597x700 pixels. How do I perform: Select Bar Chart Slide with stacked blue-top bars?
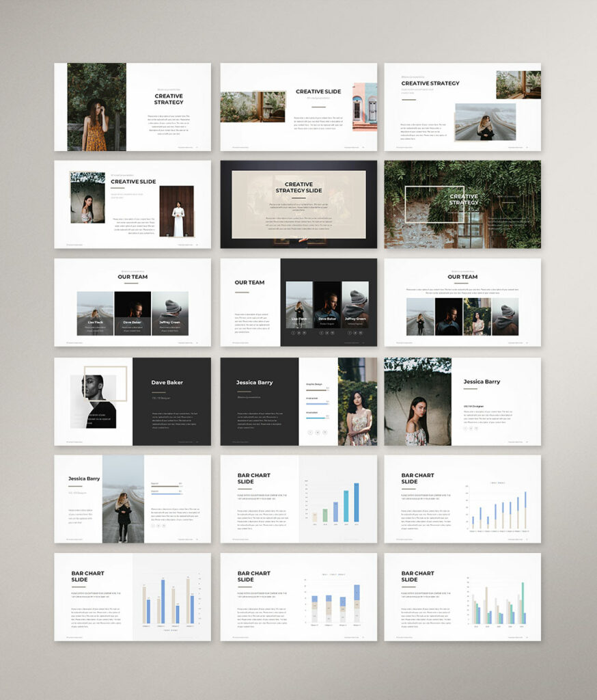coord(298,597)
